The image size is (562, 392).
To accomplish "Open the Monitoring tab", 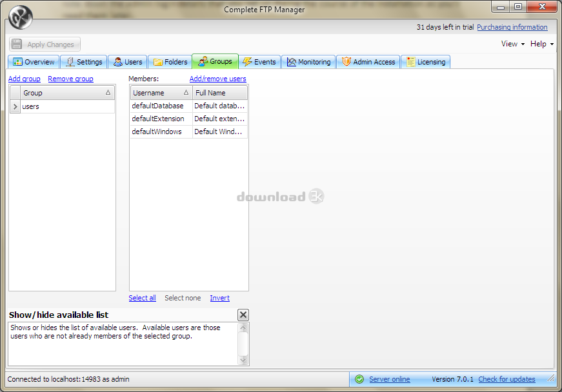I will click(x=308, y=62).
